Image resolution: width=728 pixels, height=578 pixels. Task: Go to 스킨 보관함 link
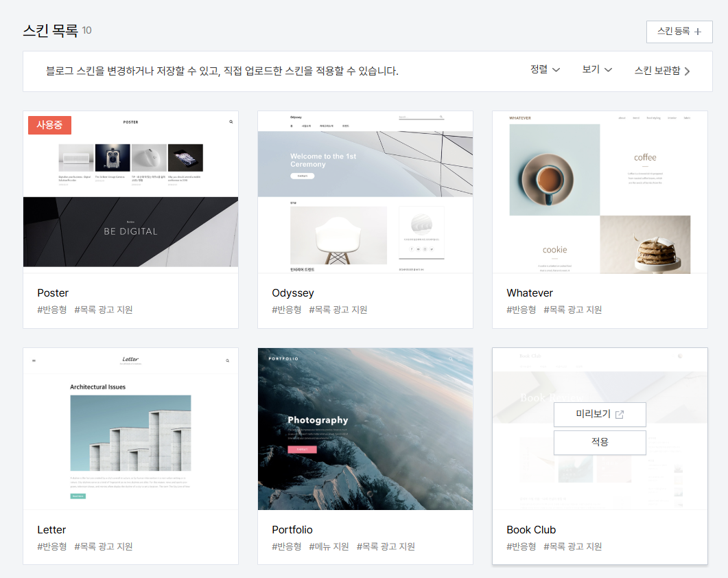pos(662,71)
